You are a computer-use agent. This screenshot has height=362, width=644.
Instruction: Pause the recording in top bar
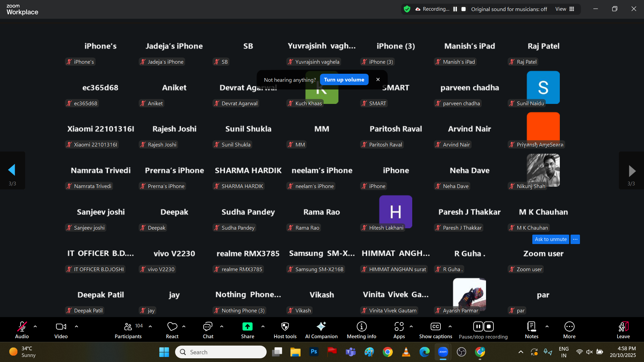pos(455,9)
